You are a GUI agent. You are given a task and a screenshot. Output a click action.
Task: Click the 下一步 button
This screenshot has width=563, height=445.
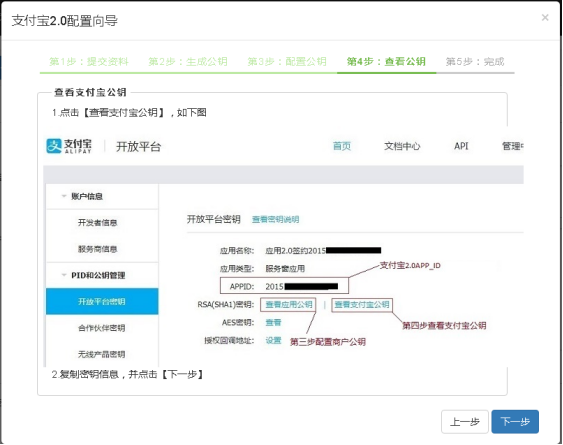click(x=515, y=422)
